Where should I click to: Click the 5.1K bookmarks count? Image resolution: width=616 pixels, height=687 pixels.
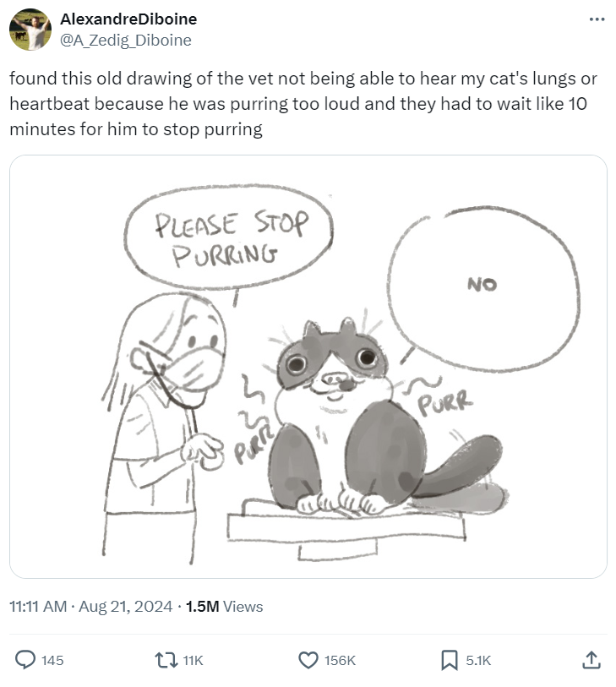(x=478, y=661)
